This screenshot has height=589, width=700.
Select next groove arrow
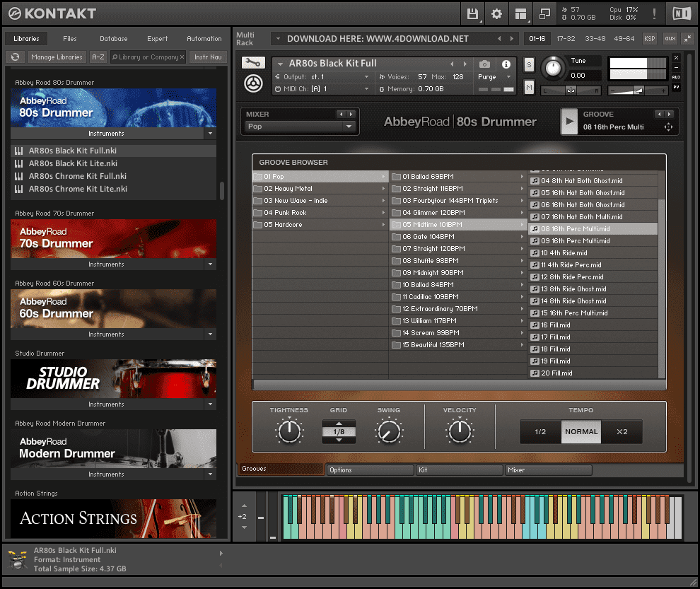pos(669,115)
